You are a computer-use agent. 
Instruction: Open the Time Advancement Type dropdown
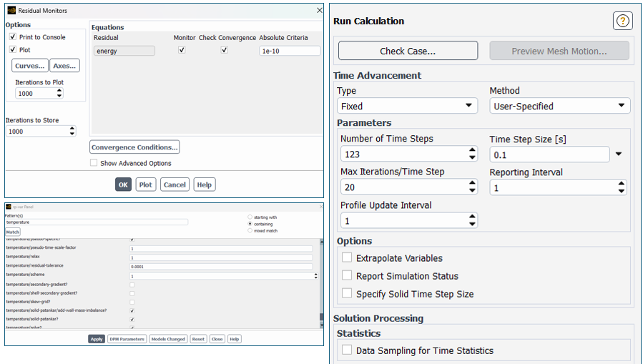coord(407,106)
